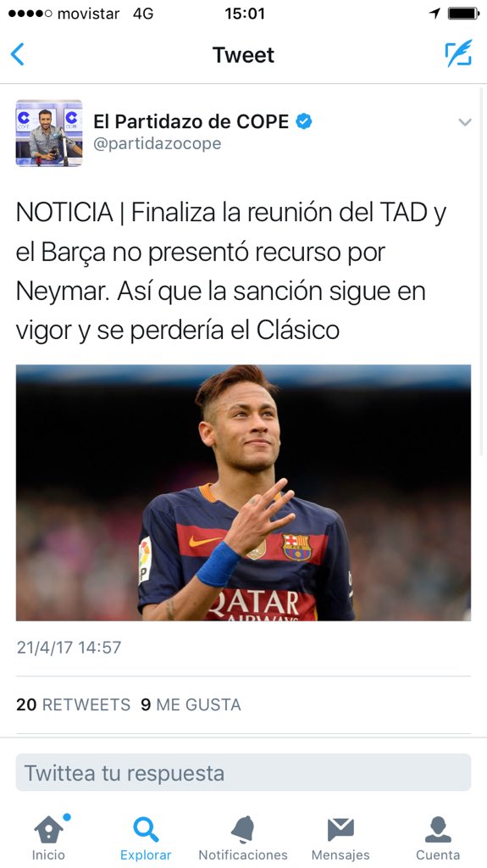487x868 pixels.
Task: Show the 9 Me gusta likes
Action: pyautogui.click(x=191, y=704)
